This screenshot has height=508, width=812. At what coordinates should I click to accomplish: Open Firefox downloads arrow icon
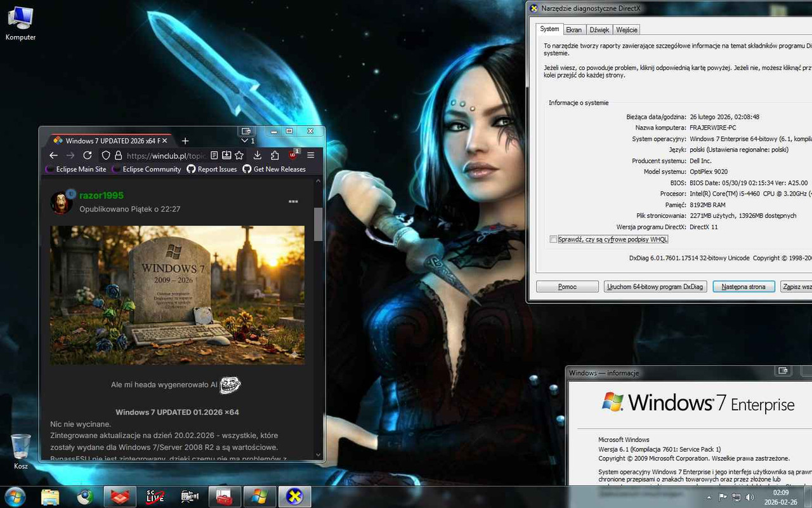[257, 155]
